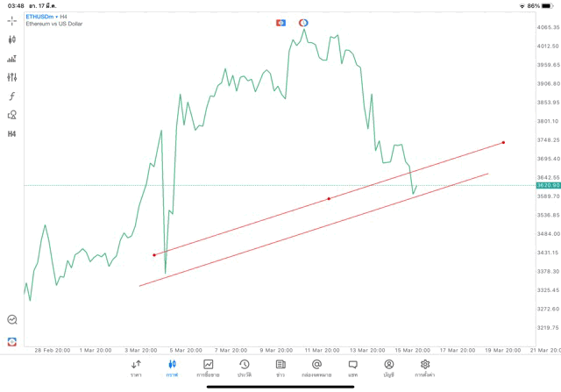The width and height of the screenshot is (561, 392).
Task: Open the third sidebar icon with bar chart
Action: [x=12, y=59]
